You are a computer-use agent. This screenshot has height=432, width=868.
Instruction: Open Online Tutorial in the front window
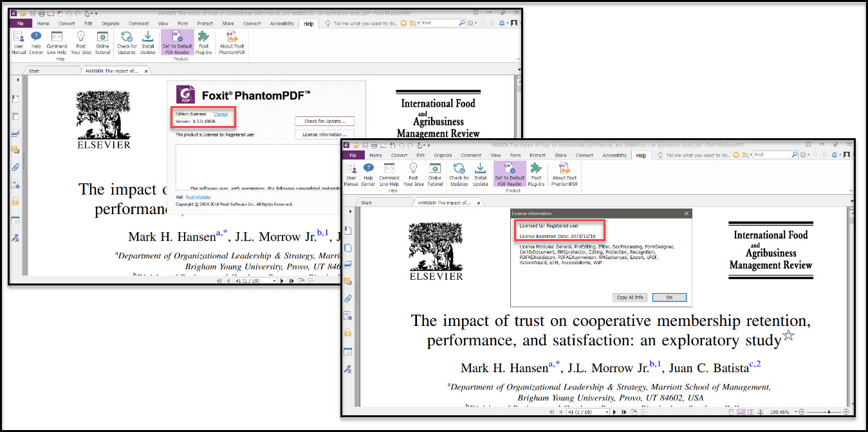point(435,174)
